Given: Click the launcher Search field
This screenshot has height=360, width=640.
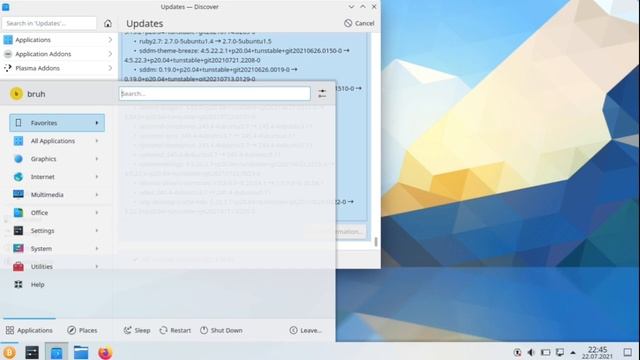Looking at the screenshot, I should coord(215,93).
